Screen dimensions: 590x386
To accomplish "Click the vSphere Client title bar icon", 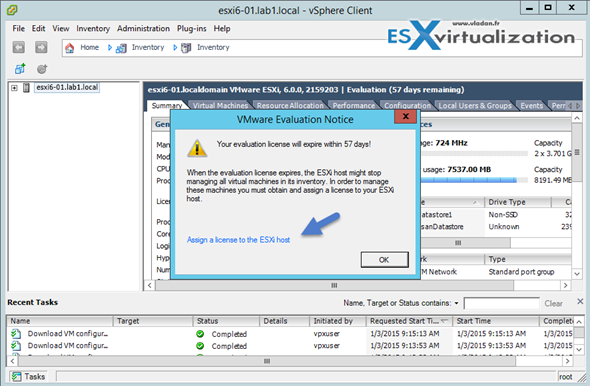I will [x=12, y=10].
